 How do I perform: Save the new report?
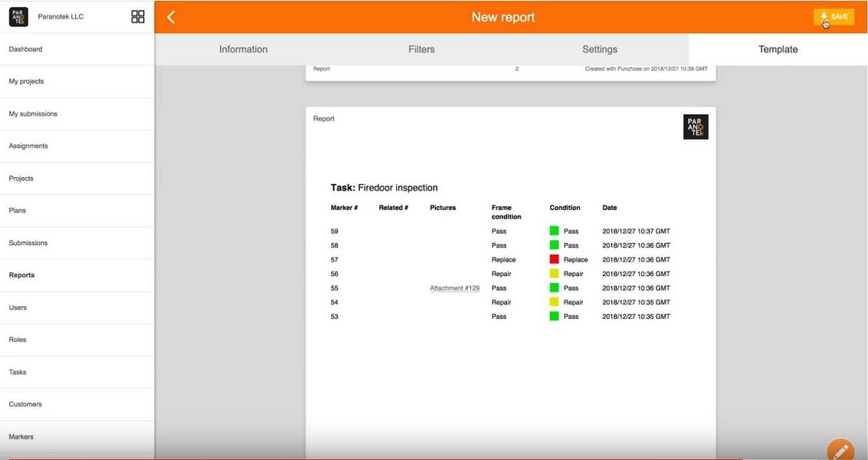(834, 17)
